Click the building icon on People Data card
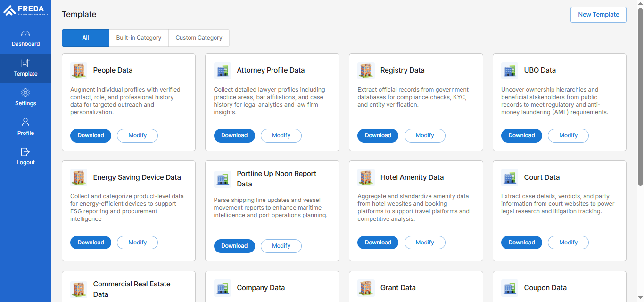The width and height of the screenshot is (644, 302). click(x=79, y=70)
